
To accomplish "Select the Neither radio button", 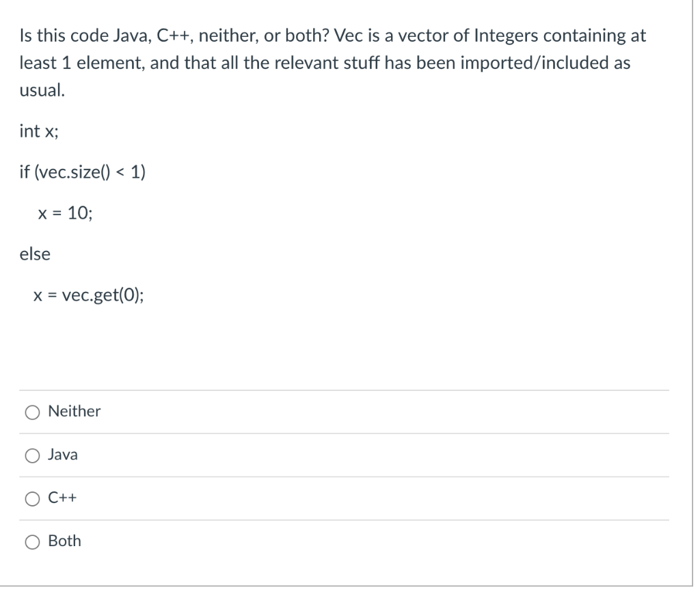I will click(x=31, y=411).
